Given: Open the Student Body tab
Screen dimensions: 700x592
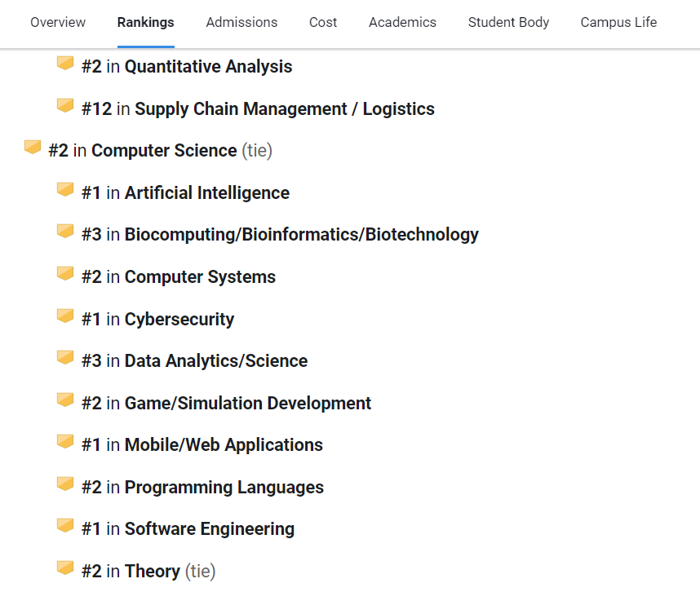Looking at the screenshot, I should click(x=508, y=22).
